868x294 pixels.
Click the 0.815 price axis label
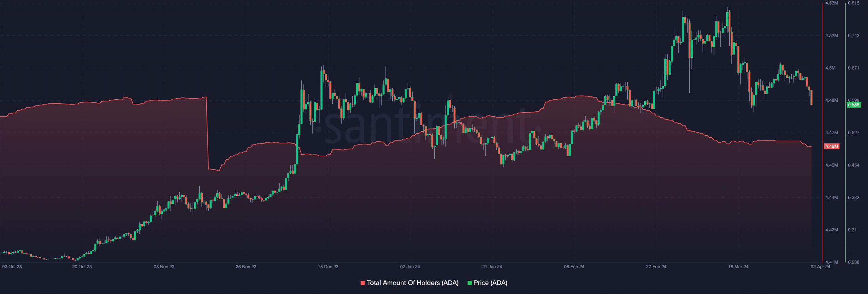853,3
